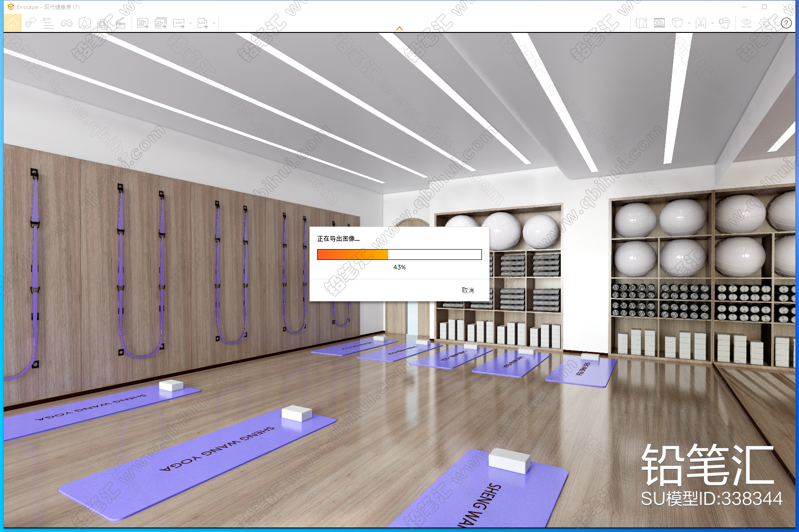Open collaborative annotations (pin and speech bubble) icon
799x532 pixels.
point(31,23)
